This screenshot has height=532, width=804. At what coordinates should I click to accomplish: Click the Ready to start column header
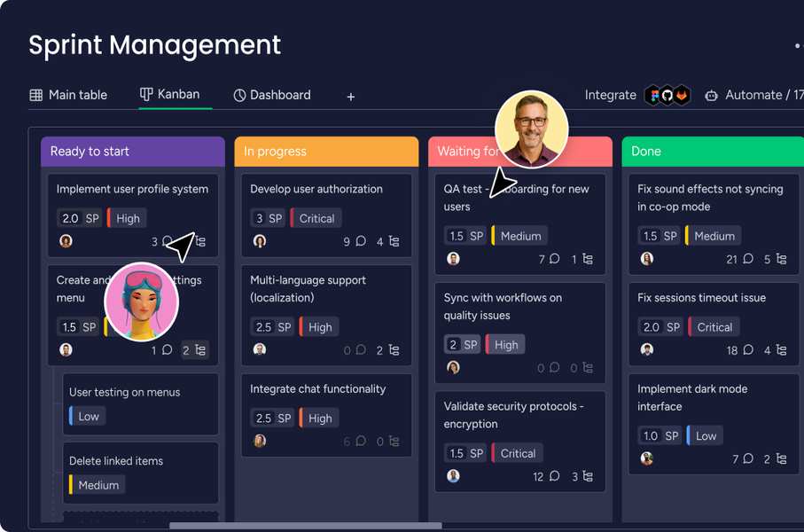coord(133,152)
